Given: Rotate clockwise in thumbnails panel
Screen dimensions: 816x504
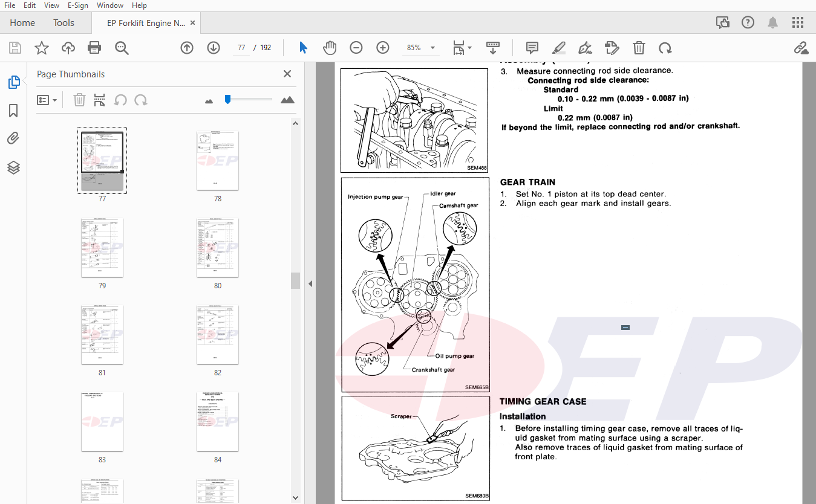Looking at the screenshot, I should tap(141, 100).
